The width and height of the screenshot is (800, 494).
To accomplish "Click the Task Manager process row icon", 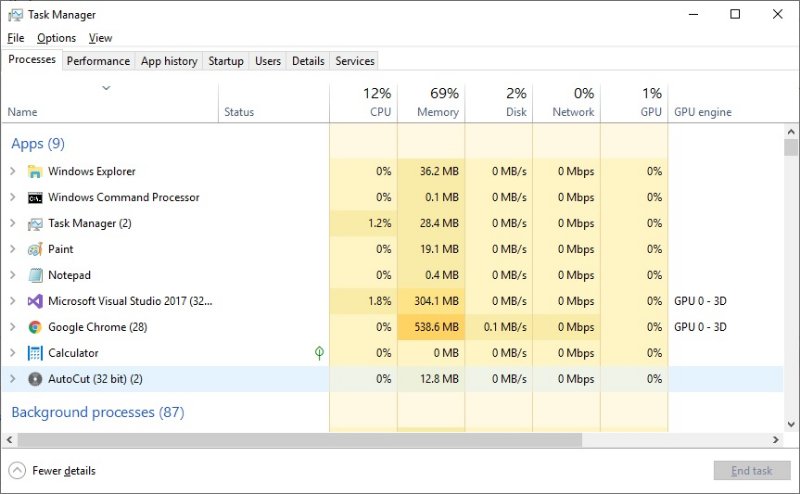I will pyautogui.click(x=35, y=224).
